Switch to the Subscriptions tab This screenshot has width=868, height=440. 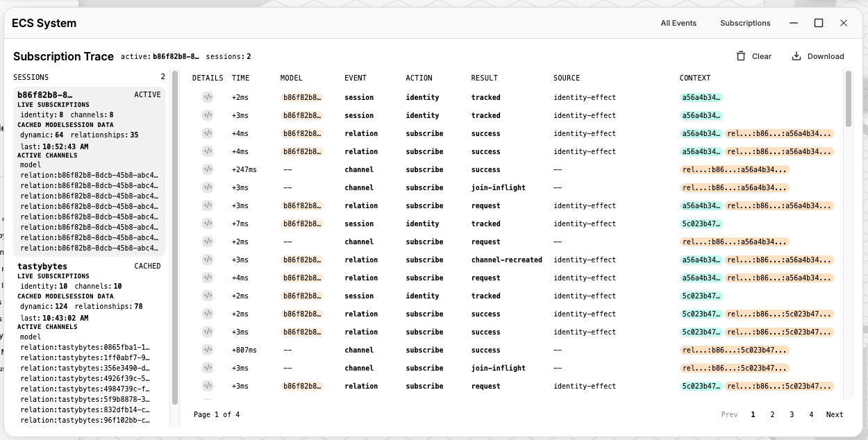(x=745, y=23)
